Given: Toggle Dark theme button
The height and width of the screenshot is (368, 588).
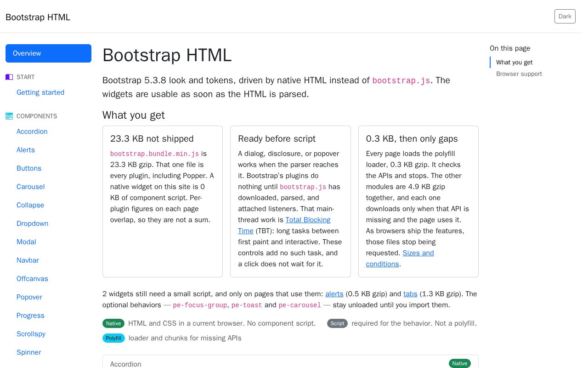Looking at the screenshot, I should coord(565,17).
